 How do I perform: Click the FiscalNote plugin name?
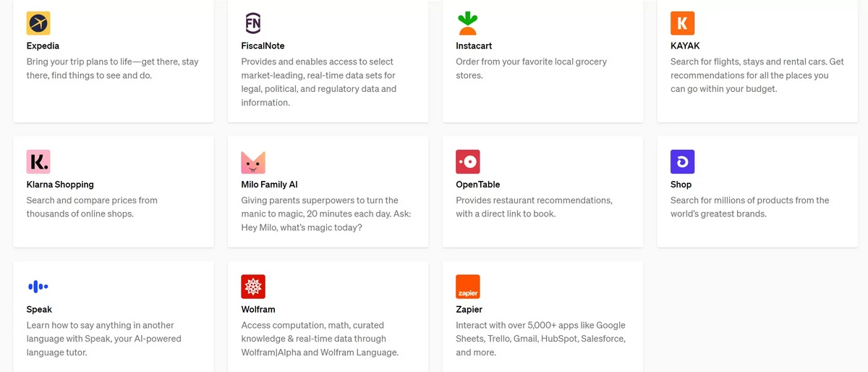click(263, 46)
